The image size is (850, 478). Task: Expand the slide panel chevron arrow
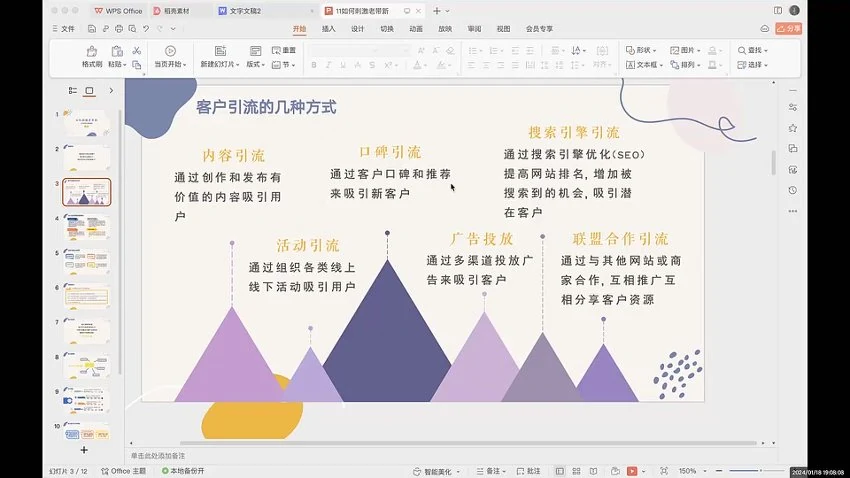[111, 91]
